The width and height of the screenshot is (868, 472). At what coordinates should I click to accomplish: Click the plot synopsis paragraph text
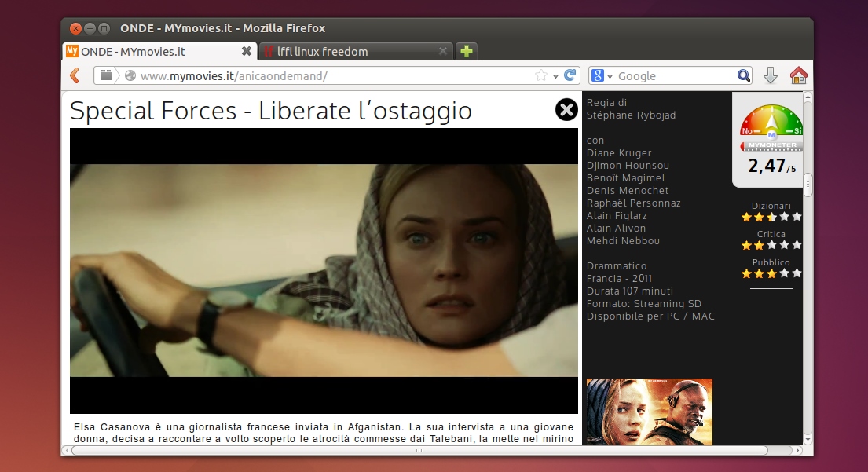click(324, 433)
